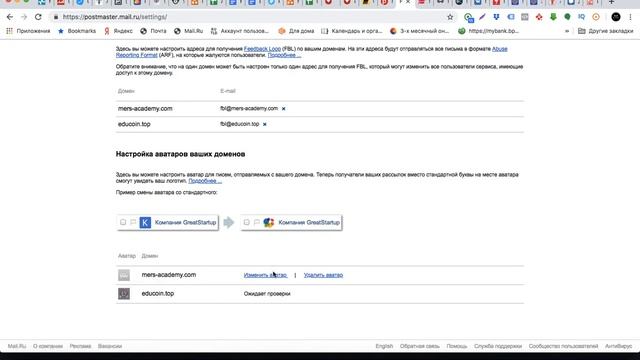Select educoin.top in the FBL table
Screen dimensions: 640x360
(134, 124)
